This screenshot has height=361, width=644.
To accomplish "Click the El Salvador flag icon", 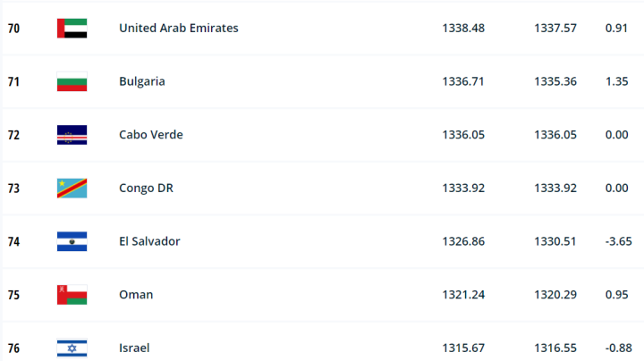I will pos(72,241).
